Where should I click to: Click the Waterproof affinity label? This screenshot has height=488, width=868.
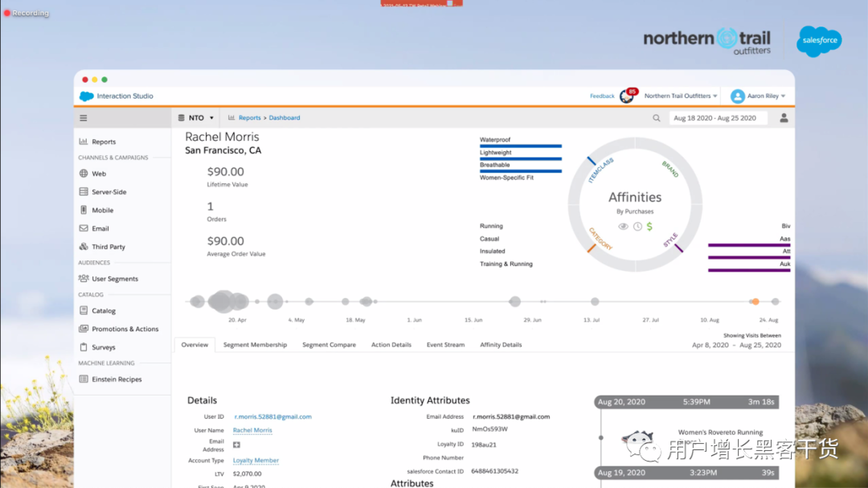pyautogui.click(x=495, y=140)
